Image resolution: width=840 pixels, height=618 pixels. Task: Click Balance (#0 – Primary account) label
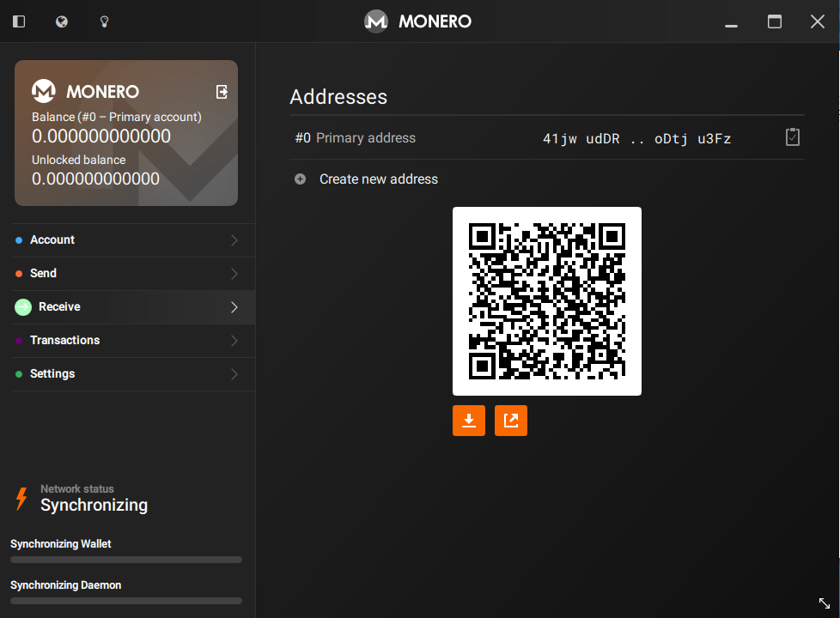(117, 117)
